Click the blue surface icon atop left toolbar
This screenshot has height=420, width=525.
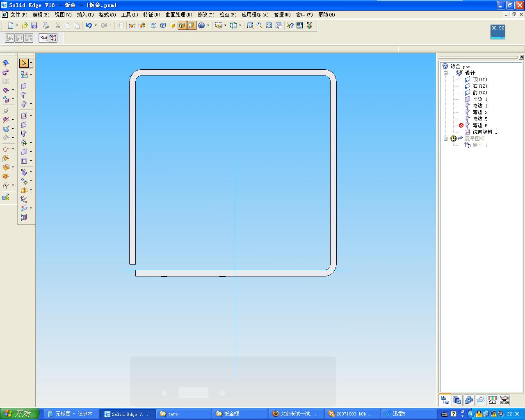pos(6,63)
